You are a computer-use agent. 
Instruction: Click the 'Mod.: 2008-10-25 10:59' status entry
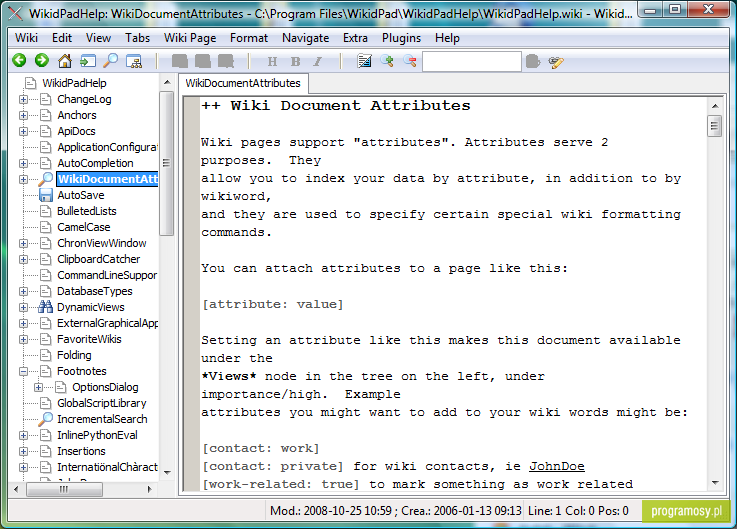[331, 511]
